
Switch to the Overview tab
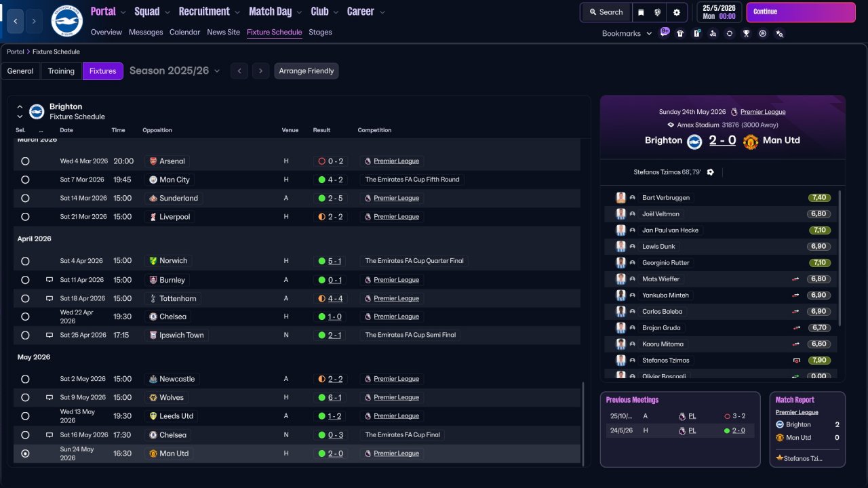point(106,32)
